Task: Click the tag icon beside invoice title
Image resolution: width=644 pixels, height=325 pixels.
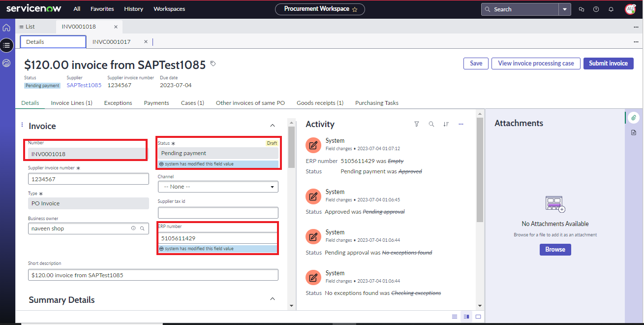Action: click(213, 64)
